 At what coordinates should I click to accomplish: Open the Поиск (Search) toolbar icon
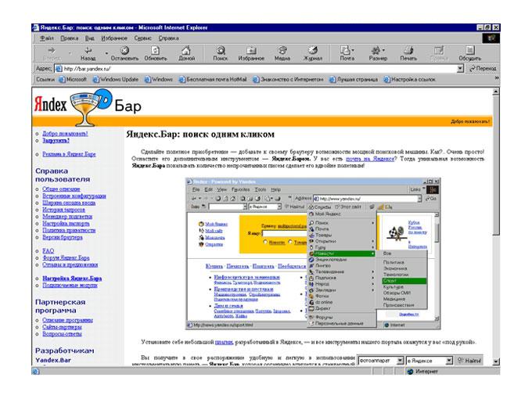click(x=221, y=51)
